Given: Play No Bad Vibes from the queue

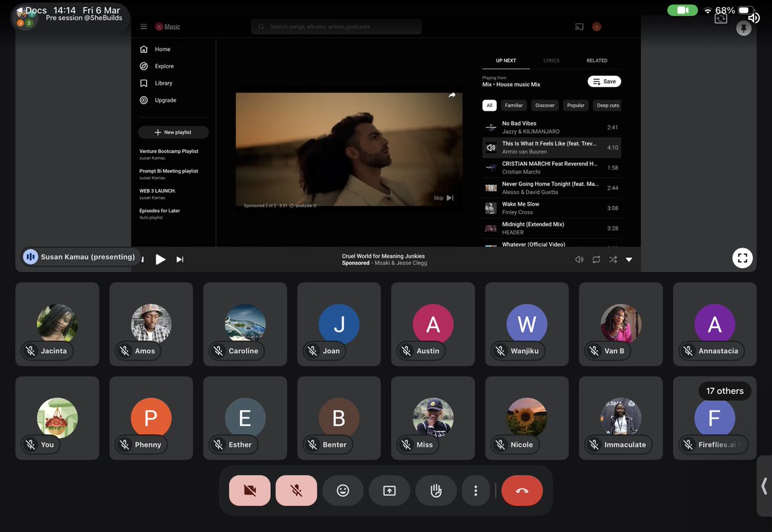Looking at the screenshot, I should (x=552, y=127).
